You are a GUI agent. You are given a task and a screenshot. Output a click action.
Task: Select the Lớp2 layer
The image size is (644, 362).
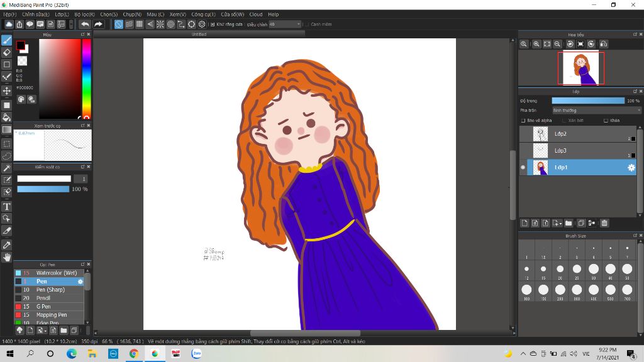(x=578, y=134)
